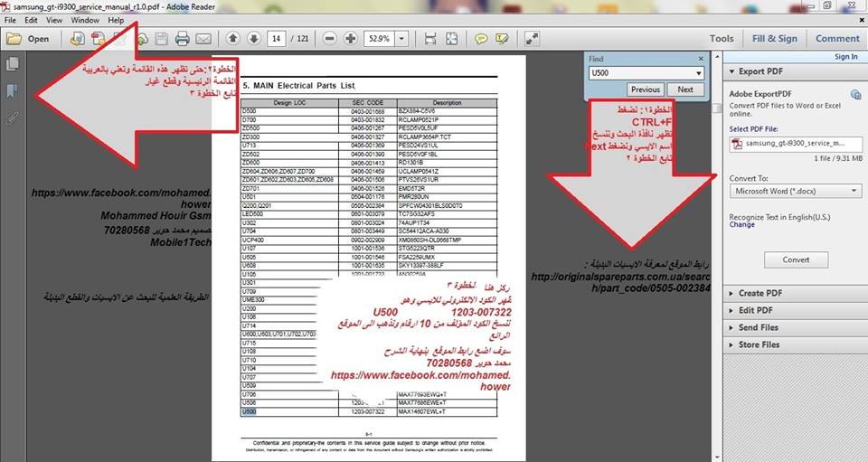Viewport: 868px width, 462px height.
Task: Show attachments paperclip panel
Action: click(x=12, y=118)
